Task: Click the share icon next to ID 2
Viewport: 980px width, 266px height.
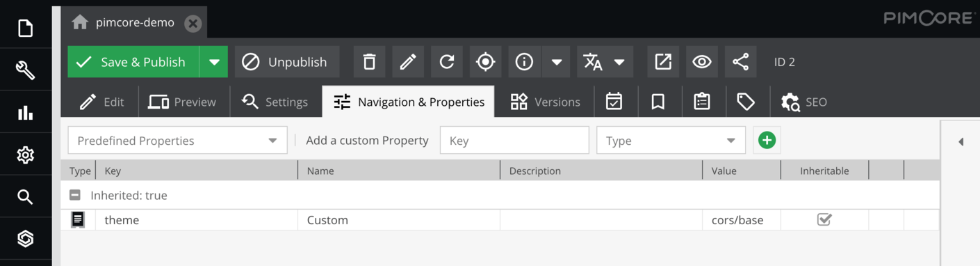Action: coord(740,62)
